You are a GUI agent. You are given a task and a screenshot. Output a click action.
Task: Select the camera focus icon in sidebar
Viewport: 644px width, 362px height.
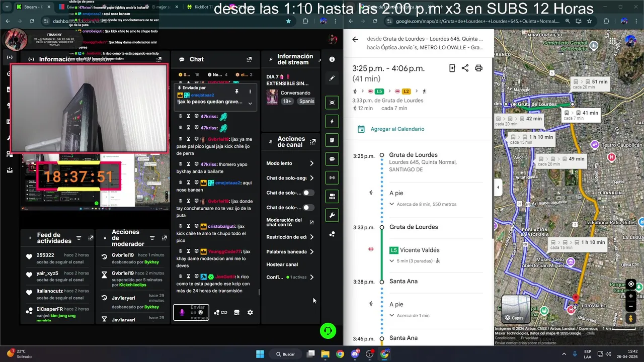click(332, 103)
